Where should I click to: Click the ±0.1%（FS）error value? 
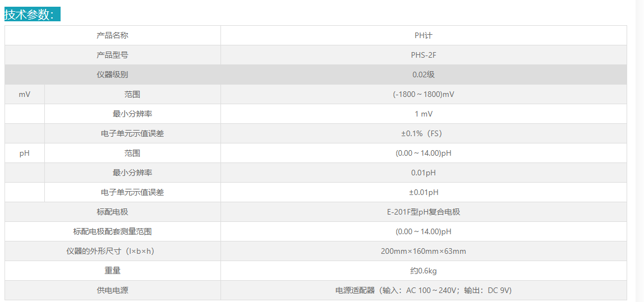423,133
